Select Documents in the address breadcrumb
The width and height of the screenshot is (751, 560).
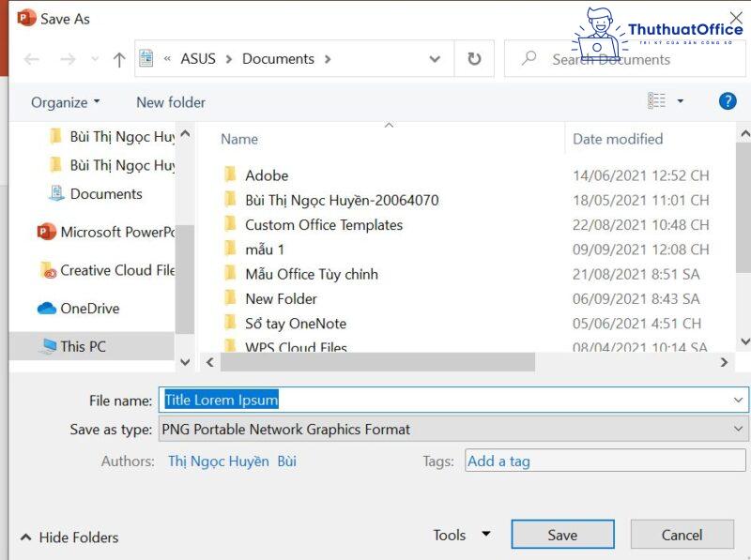[x=279, y=58]
